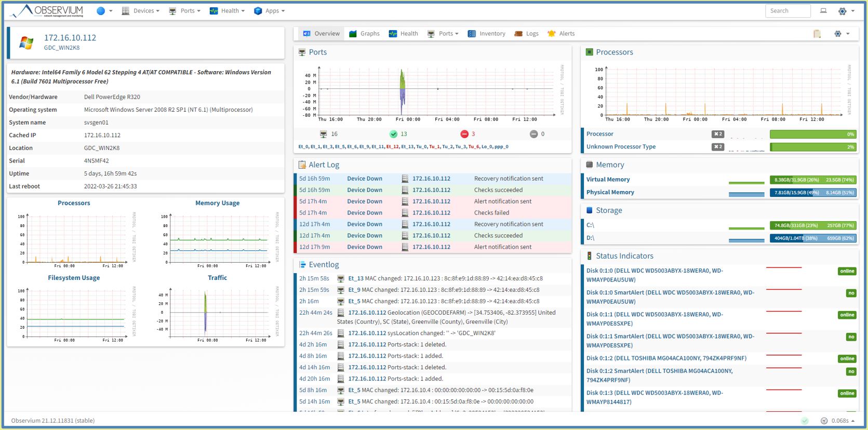The height and width of the screenshot is (430, 868).
Task: Open the Virtual Memory link
Action: point(608,180)
